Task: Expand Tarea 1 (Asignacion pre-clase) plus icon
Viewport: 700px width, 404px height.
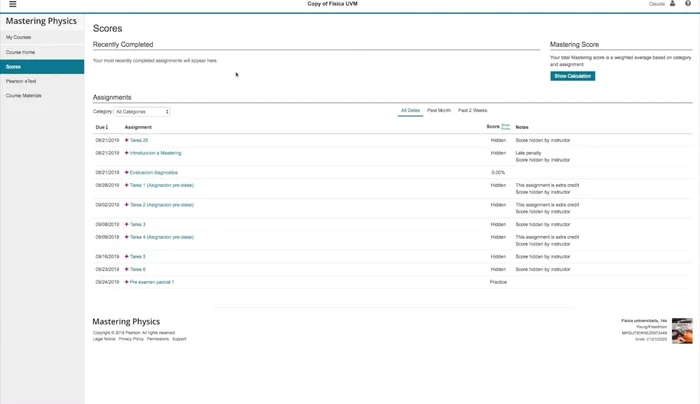Action: pyautogui.click(x=126, y=185)
